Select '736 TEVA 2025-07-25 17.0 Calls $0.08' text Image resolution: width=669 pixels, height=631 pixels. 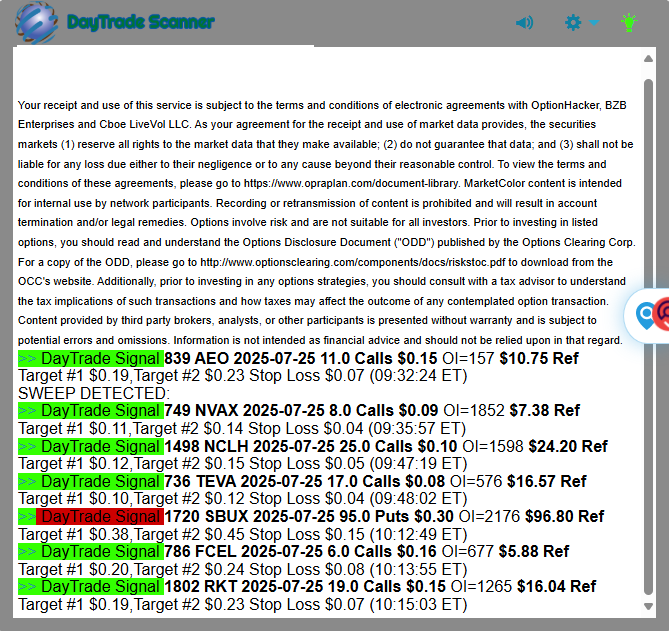[x=305, y=481]
